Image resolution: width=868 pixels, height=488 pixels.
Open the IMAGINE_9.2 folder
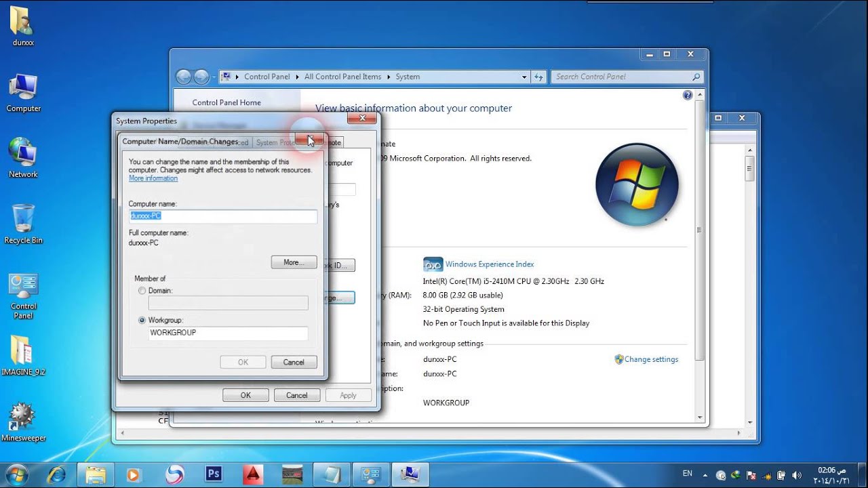(23, 356)
